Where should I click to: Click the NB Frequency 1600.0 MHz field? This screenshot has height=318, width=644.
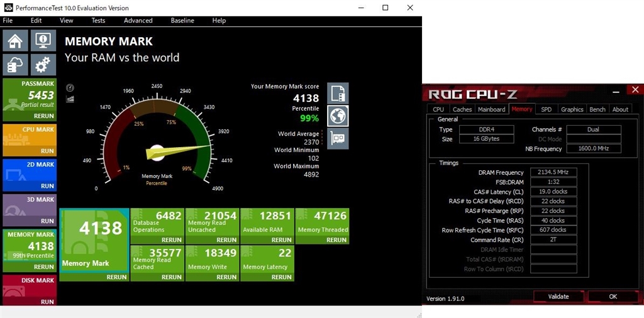(x=594, y=148)
